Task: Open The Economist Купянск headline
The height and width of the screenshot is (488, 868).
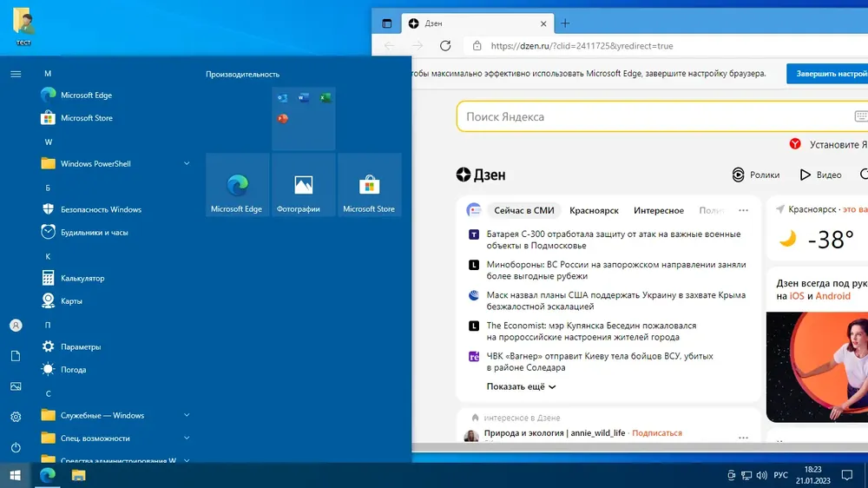Action: pos(591,331)
